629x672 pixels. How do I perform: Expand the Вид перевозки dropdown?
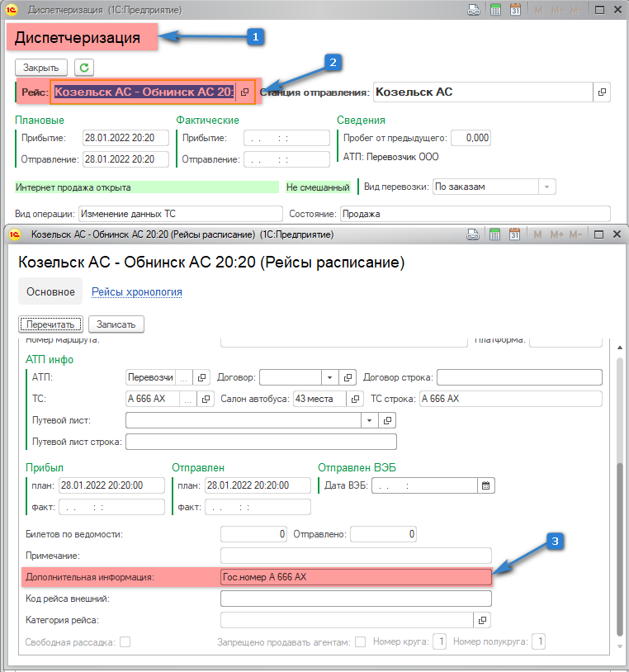coord(546,187)
